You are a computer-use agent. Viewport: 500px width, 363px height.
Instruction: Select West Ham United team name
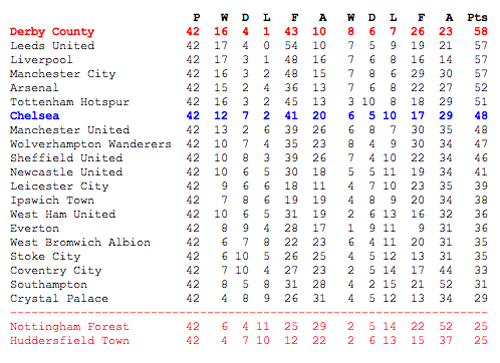(x=63, y=214)
